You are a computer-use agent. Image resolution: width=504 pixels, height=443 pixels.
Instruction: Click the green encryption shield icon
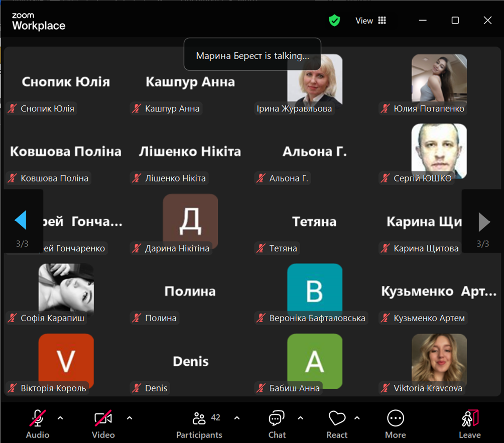[334, 21]
